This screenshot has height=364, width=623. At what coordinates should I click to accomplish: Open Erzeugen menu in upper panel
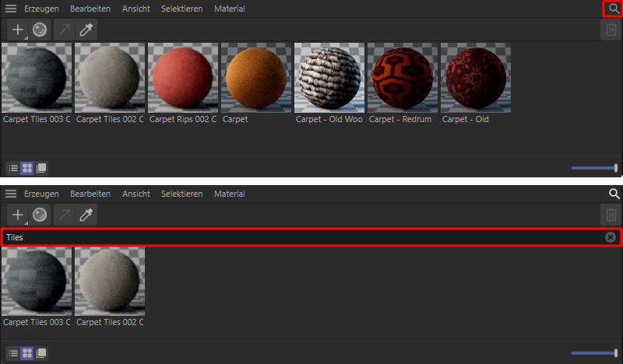pyautogui.click(x=41, y=9)
